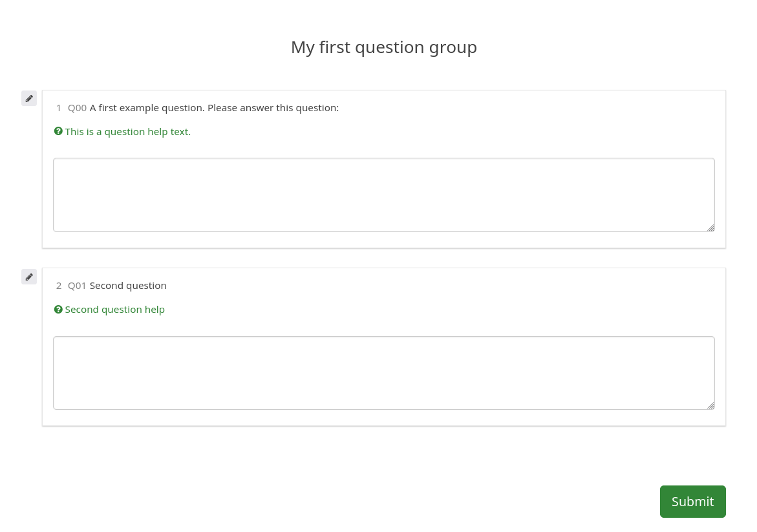Viewport: 757px width, 532px height.
Task: Click the resize handle of the Q01 answer box
Action: (710, 405)
